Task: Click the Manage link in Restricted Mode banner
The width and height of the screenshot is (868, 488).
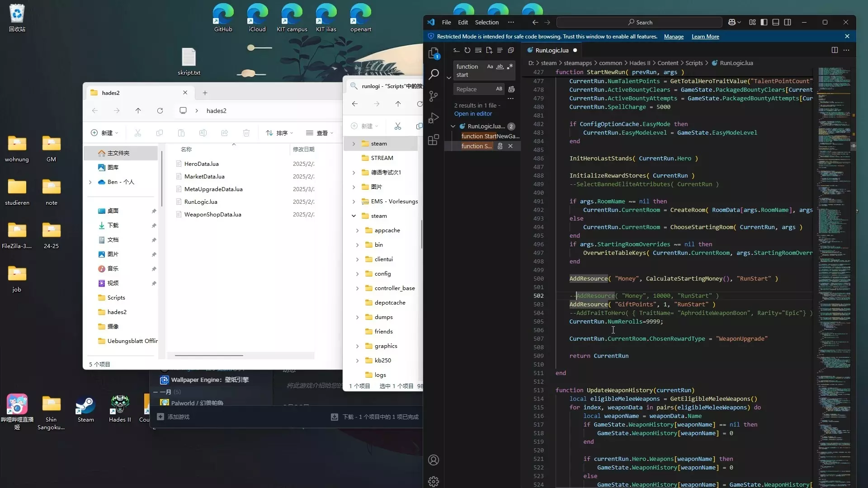Action: point(674,37)
